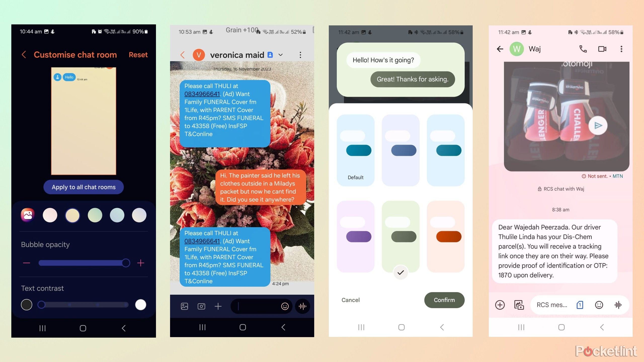Tap the phone call icon for Waj
Image resolution: width=644 pixels, height=362 pixels.
click(583, 49)
